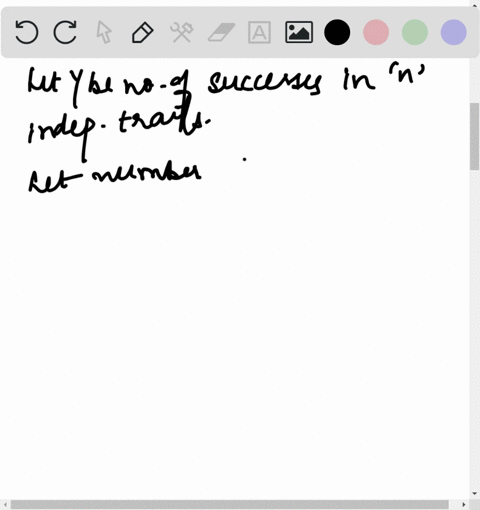Set pen color to purple
The image size is (480, 510).
pyautogui.click(x=454, y=32)
